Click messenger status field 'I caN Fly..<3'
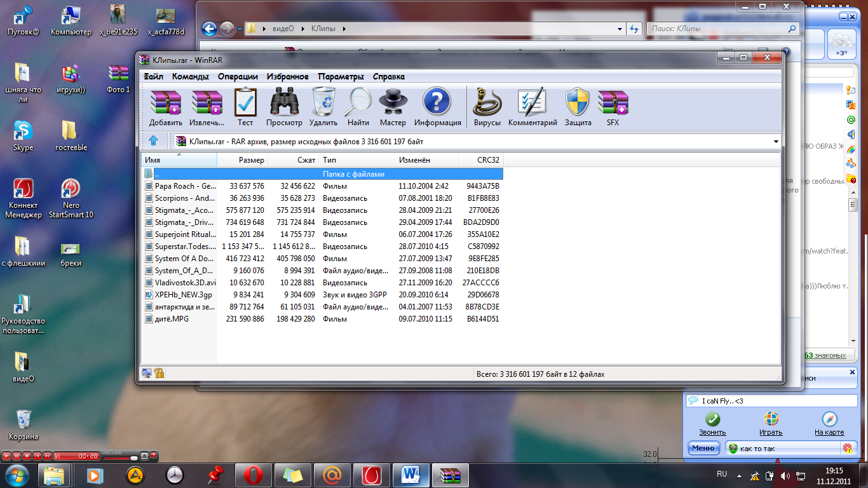The image size is (868, 488). [x=771, y=401]
